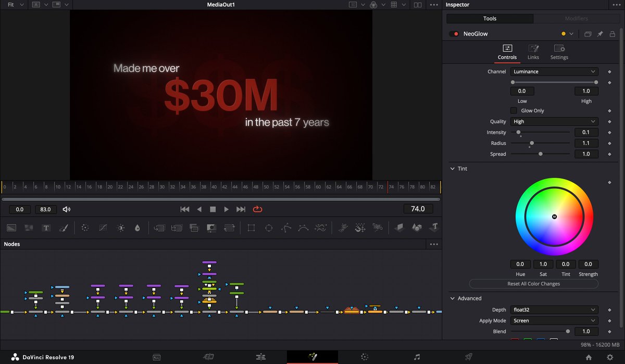This screenshot has height=364, width=625.
Task: Add a pEmitter particle node
Action: [x=342, y=228]
